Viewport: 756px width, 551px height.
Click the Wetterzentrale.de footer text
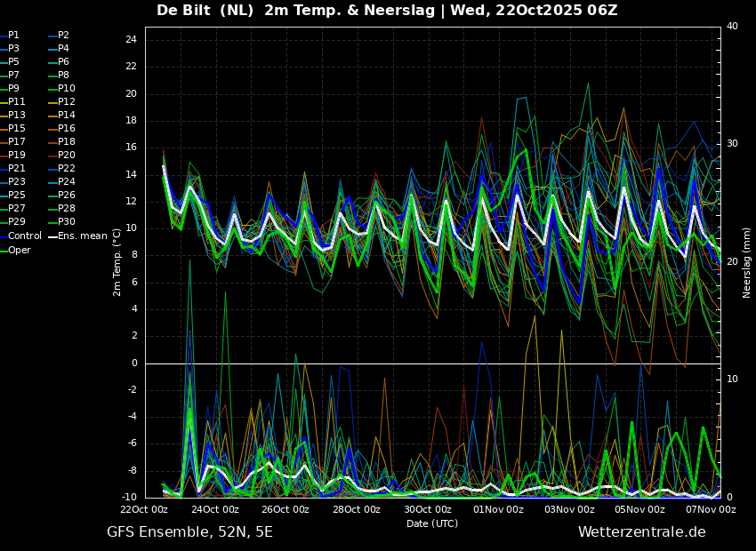[641, 532]
